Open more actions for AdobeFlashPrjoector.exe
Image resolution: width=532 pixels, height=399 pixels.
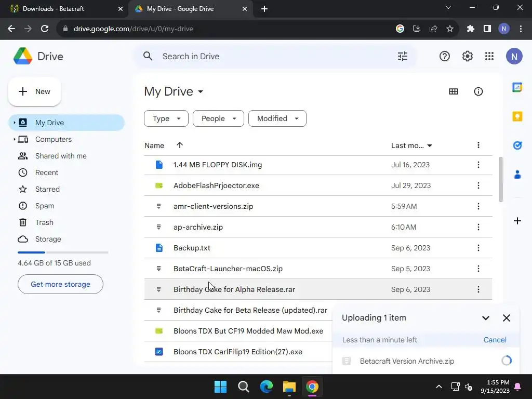pos(478,185)
